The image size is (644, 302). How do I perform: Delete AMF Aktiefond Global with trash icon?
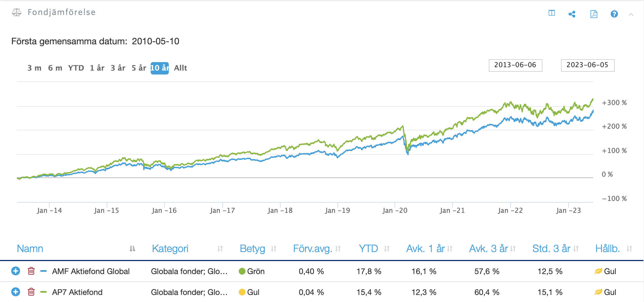tap(31, 271)
